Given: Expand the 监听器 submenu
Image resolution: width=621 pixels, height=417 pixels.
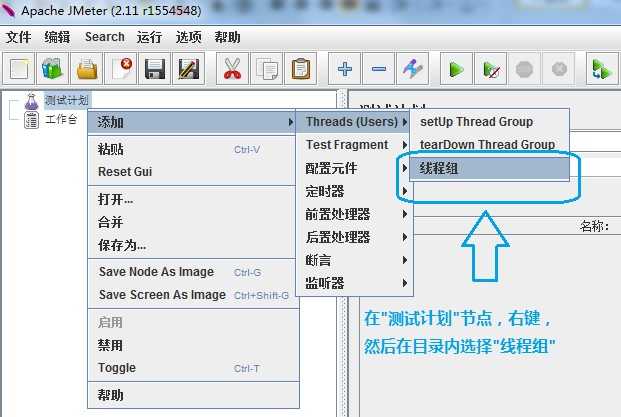Looking at the screenshot, I should (355, 283).
